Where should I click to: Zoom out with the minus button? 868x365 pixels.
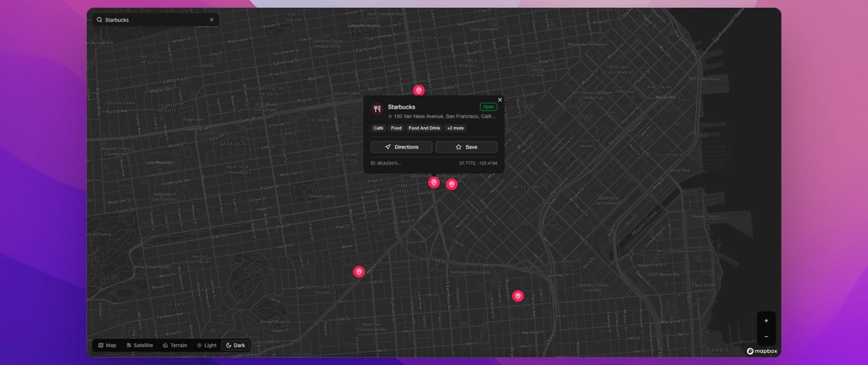click(766, 336)
